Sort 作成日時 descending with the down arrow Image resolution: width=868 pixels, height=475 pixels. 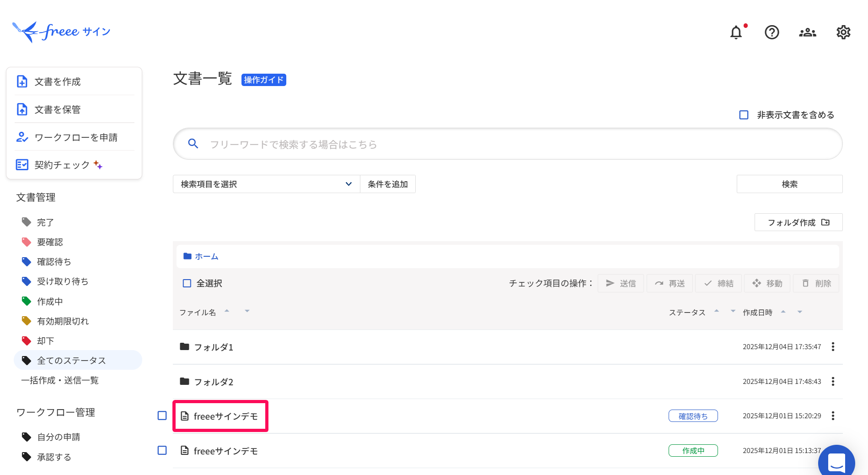(x=800, y=312)
